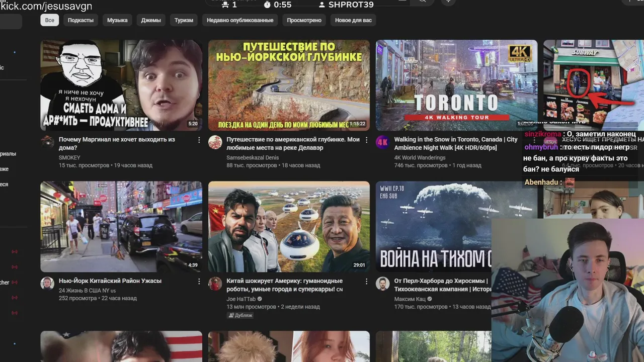644x362 pixels.
Task: Open the 'Путешествие по американской глубинке' video title
Action: tap(293, 144)
